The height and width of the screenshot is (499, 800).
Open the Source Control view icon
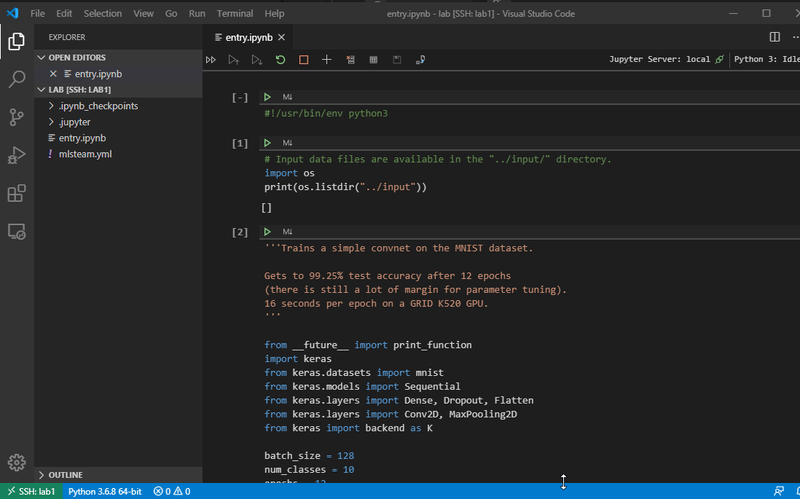(x=16, y=117)
